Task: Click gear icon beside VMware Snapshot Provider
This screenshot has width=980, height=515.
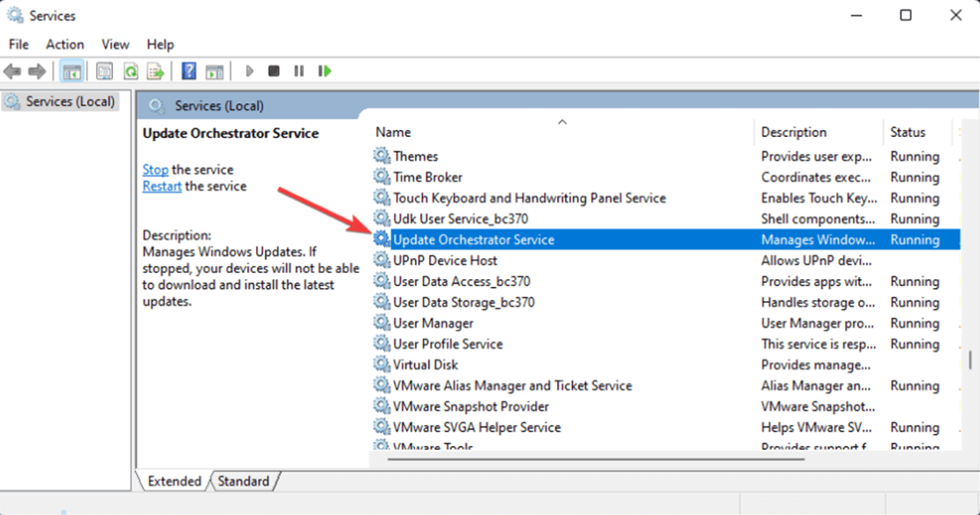Action: click(x=382, y=405)
